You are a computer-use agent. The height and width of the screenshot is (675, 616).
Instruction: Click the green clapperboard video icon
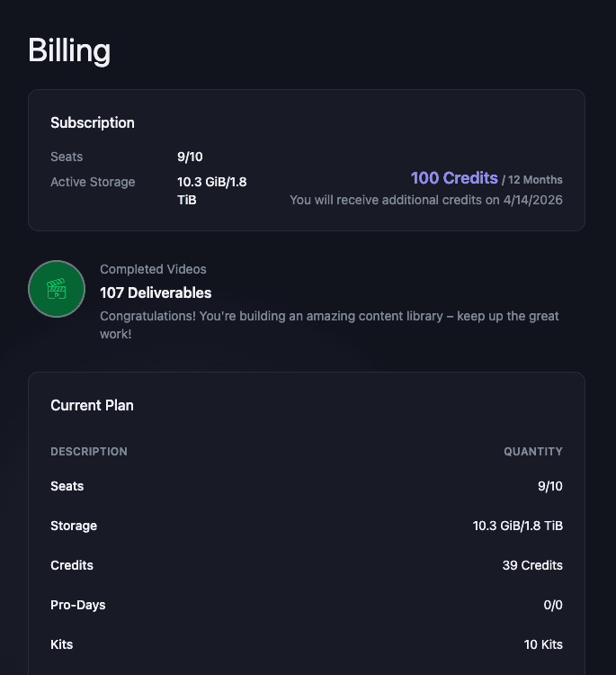57,289
